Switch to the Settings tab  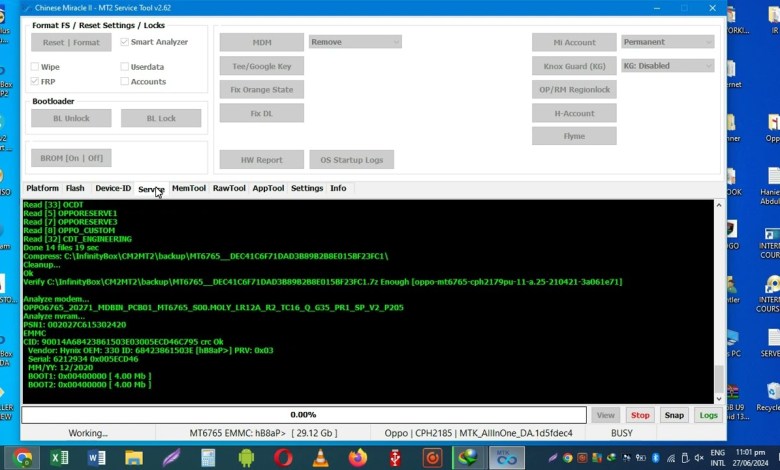307,188
